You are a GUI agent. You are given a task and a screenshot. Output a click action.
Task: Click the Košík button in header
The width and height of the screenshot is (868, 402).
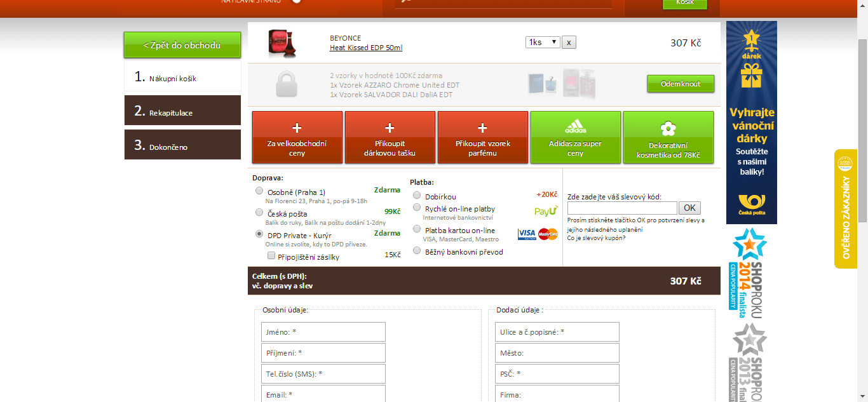click(x=685, y=3)
